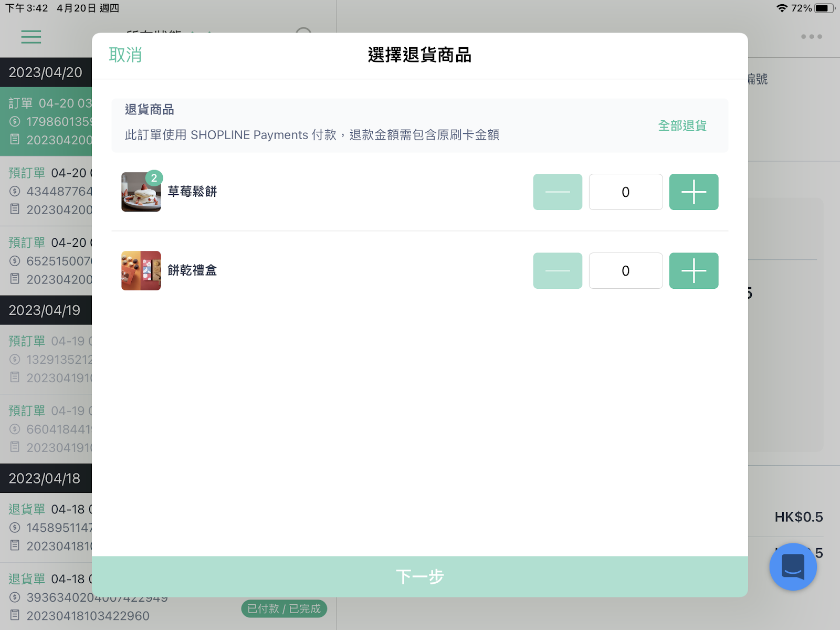This screenshot has width=840, height=630.
Task: Select the 2023/04/20 date header
Action: (46, 72)
